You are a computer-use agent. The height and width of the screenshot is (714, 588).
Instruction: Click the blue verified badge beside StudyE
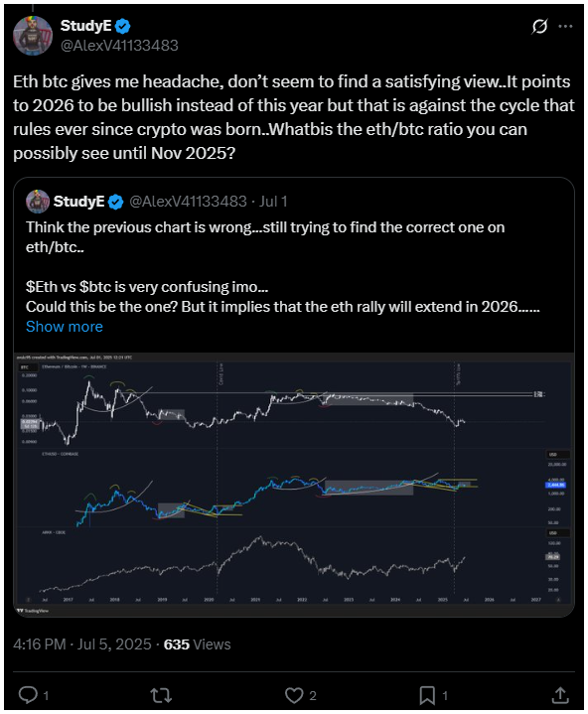[x=122, y=26]
